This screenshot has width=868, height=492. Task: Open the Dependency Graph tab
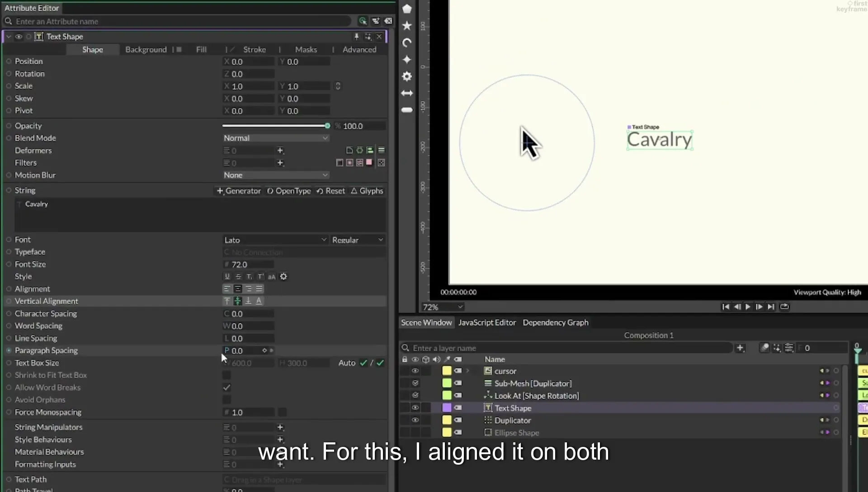point(556,322)
